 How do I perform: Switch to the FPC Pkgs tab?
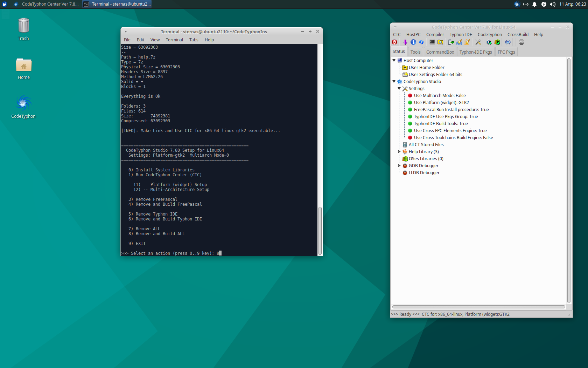506,52
